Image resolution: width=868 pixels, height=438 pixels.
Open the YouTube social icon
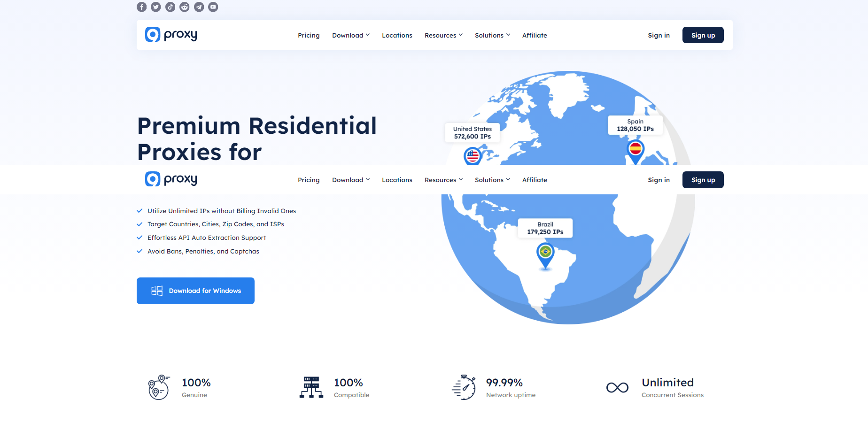pyautogui.click(x=213, y=7)
